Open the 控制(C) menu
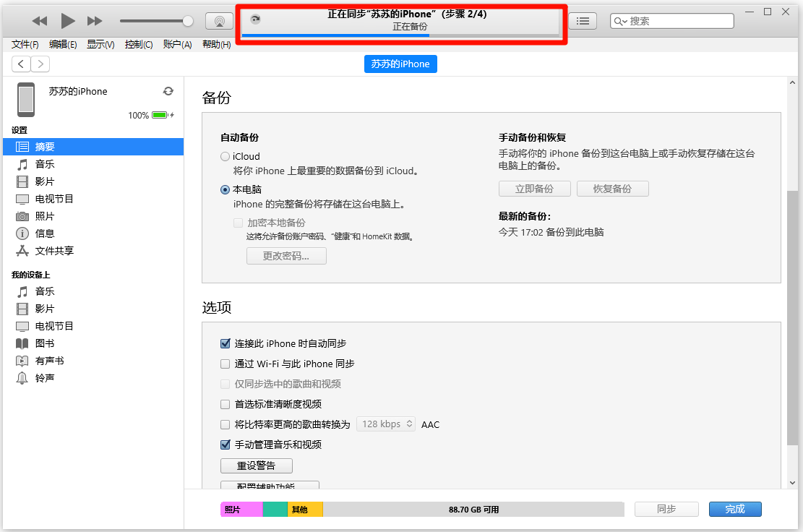 139,45
